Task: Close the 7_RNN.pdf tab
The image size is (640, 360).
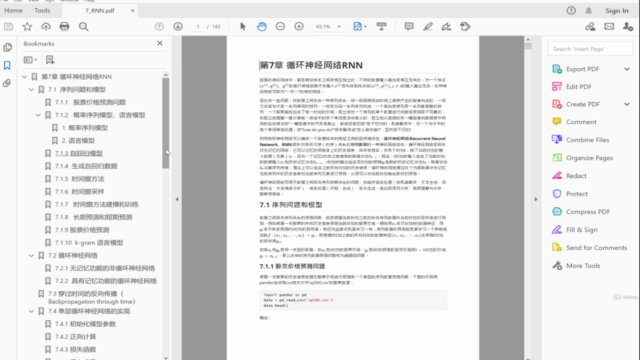Action: [x=133, y=11]
